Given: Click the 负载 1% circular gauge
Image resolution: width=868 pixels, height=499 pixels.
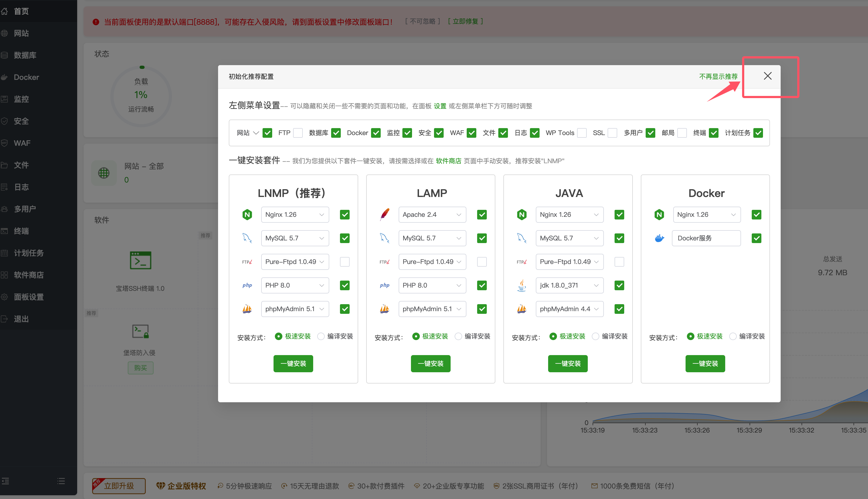Looking at the screenshot, I should tap(141, 96).
